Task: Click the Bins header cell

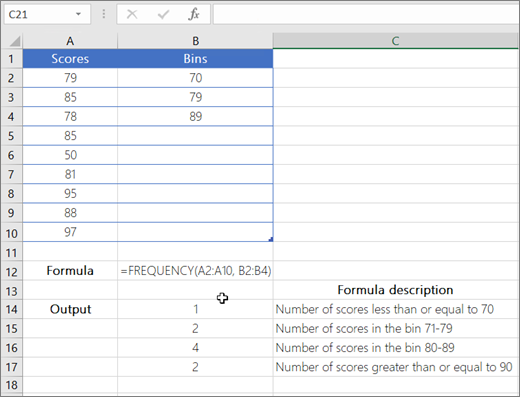Action: (195, 59)
